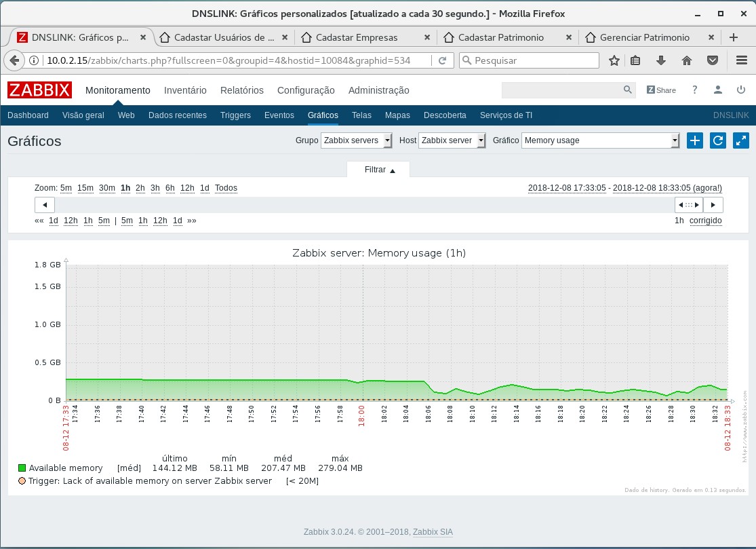
Task: Click the time period slider handle
Action: [x=688, y=205]
